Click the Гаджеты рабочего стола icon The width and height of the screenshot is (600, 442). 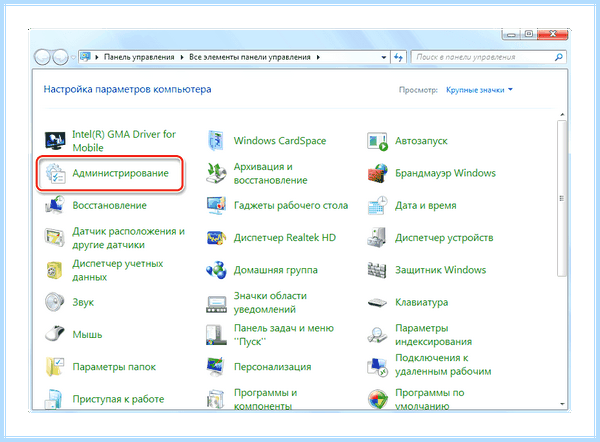[217, 206]
